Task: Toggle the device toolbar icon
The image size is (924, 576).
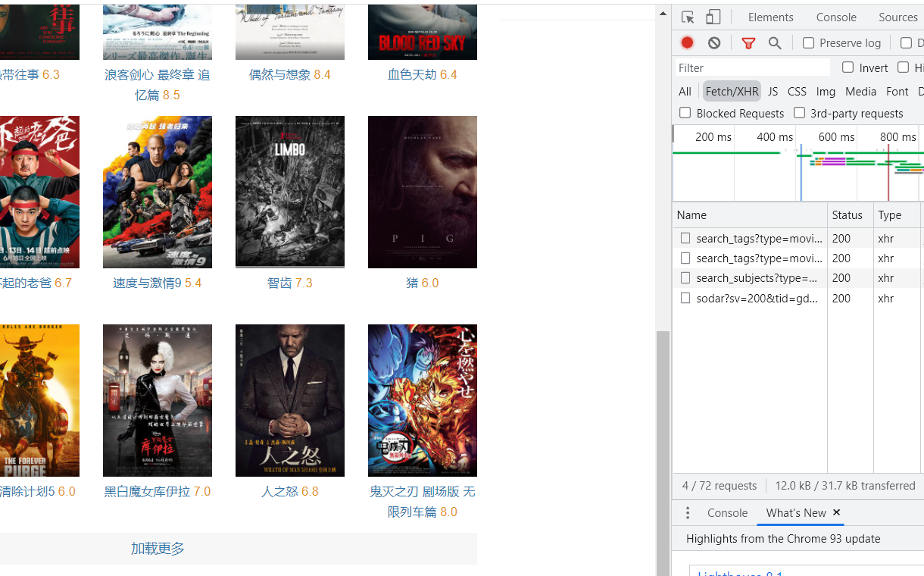Action: 713,17
